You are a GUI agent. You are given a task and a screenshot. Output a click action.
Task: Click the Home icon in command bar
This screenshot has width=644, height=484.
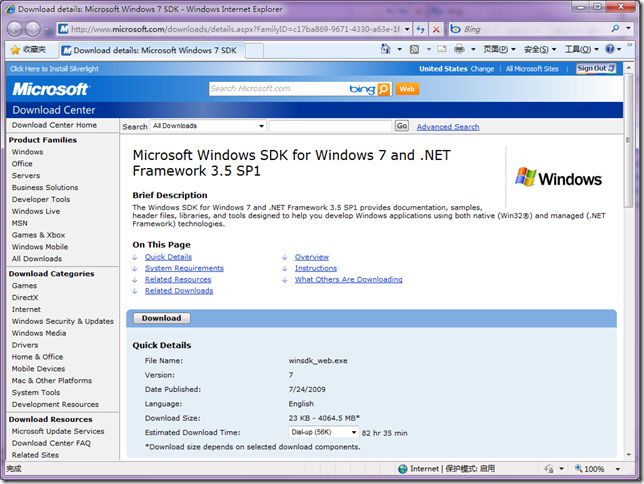click(x=385, y=49)
